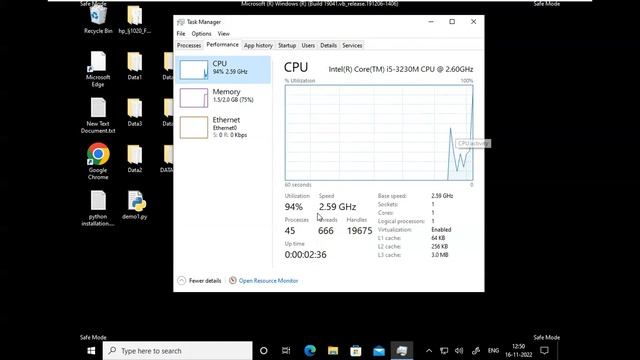Click the up time 0:00:02:36

click(x=306, y=255)
